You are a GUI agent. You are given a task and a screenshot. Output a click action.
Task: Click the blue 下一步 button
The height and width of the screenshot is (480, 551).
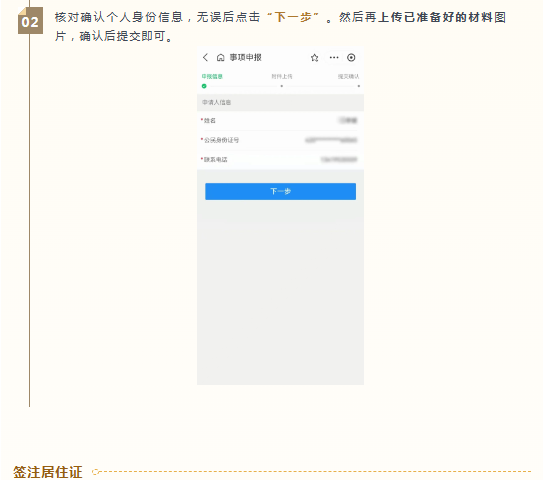pos(280,192)
